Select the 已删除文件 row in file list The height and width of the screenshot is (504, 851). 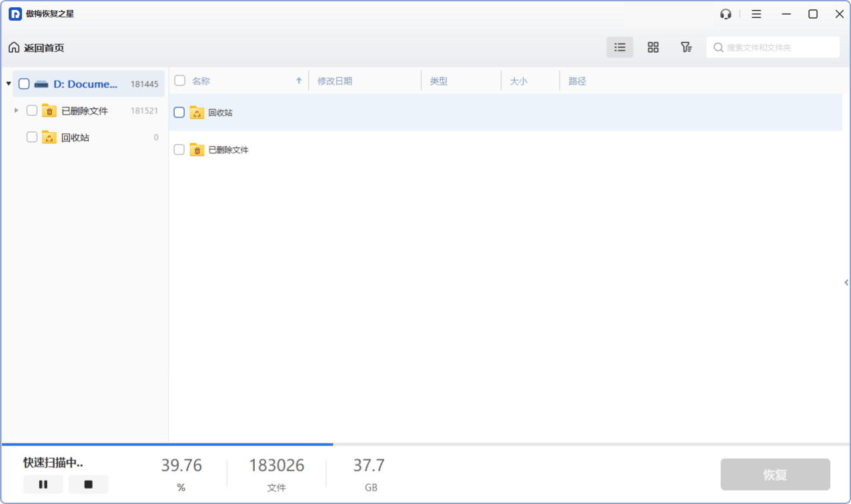(x=506, y=150)
